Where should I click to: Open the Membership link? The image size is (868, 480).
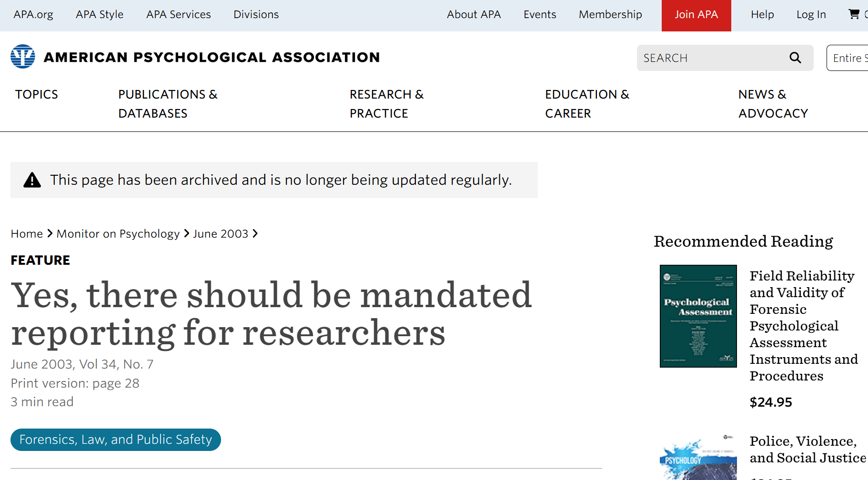[610, 15]
